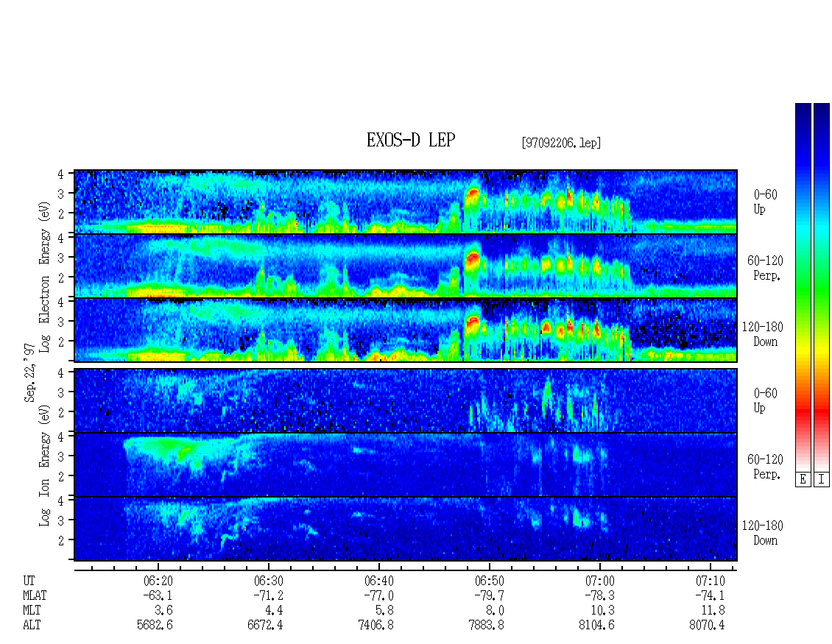Click the MLAT value -77.0
This screenshot has height=644, width=832.
pyautogui.click(x=378, y=595)
